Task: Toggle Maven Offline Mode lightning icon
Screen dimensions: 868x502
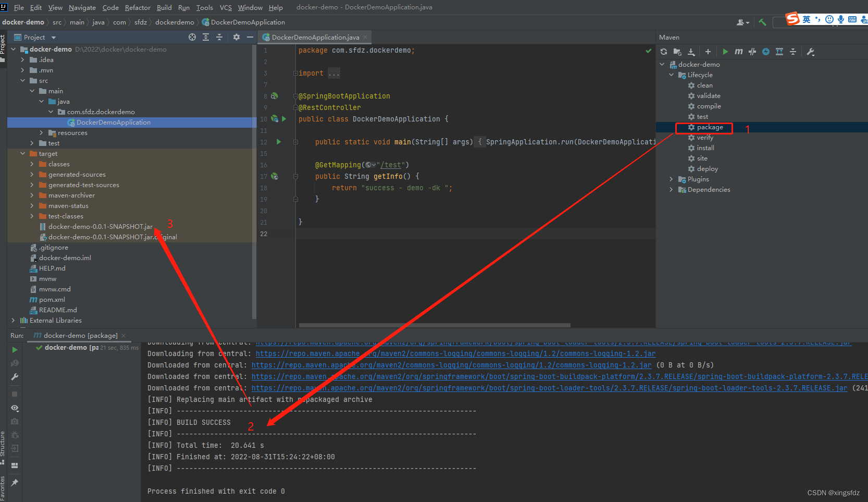Action: click(x=766, y=52)
